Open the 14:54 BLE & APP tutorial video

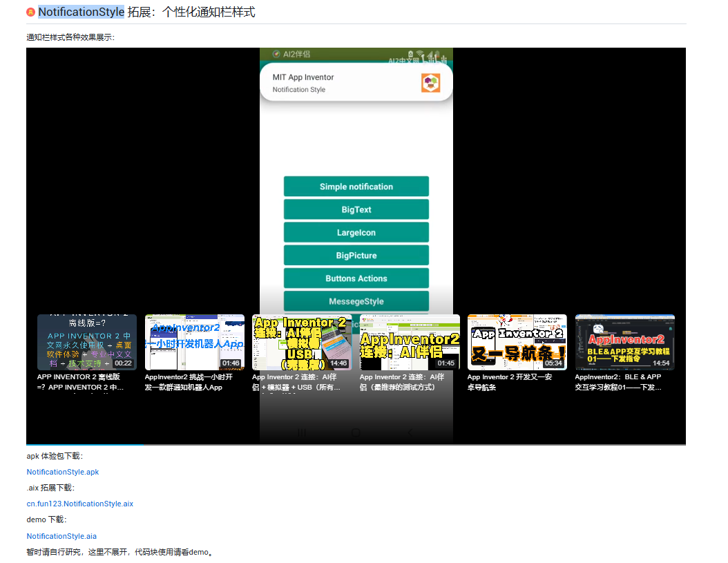click(x=625, y=342)
